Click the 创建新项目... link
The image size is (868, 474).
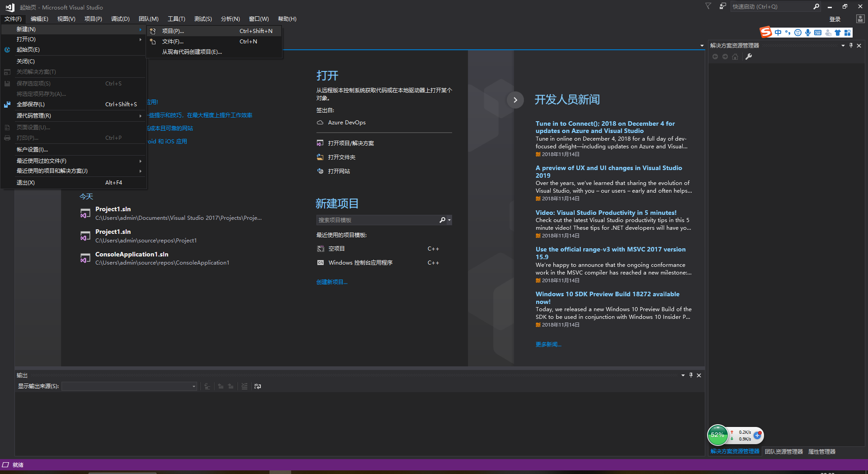(332, 282)
